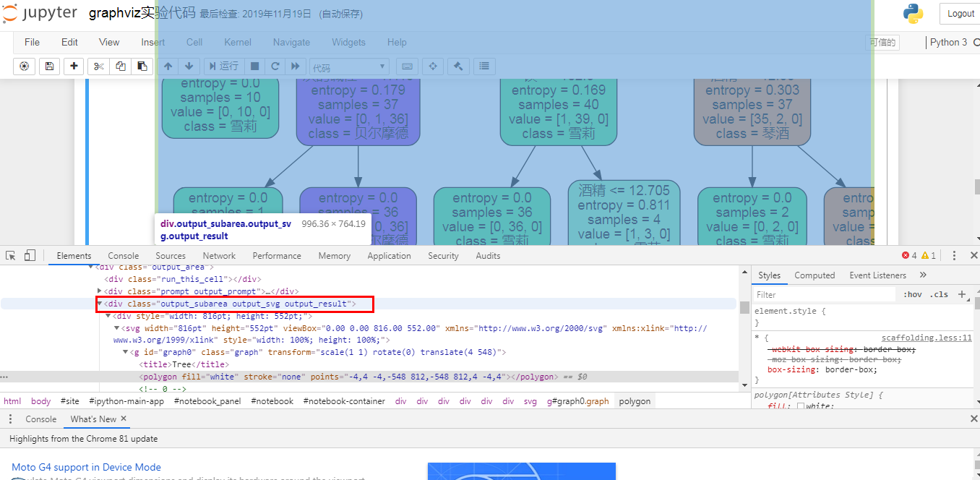Image resolution: width=980 pixels, height=480 pixels.
Task: Restart and run all fast-forward icon
Action: click(295, 66)
